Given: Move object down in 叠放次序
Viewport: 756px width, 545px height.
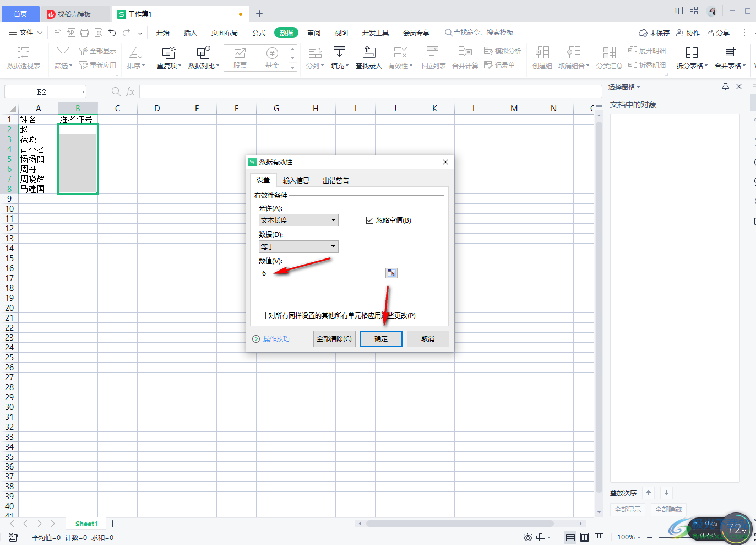Looking at the screenshot, I should 666,493.
